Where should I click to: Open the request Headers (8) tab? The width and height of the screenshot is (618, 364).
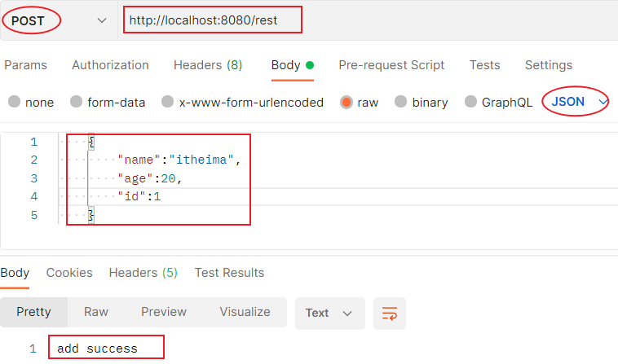pos(208,65)
